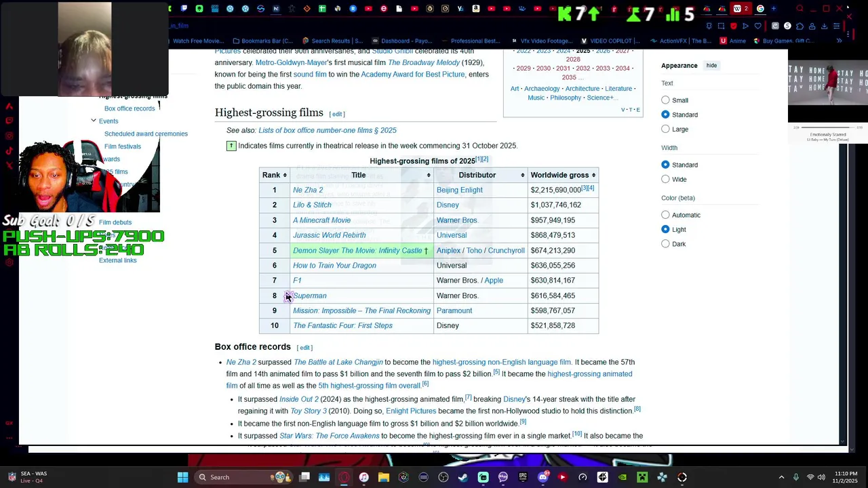Click the Archaeology link in the navbox
Viewport: 868px width, 488px height.
(542, 89)
